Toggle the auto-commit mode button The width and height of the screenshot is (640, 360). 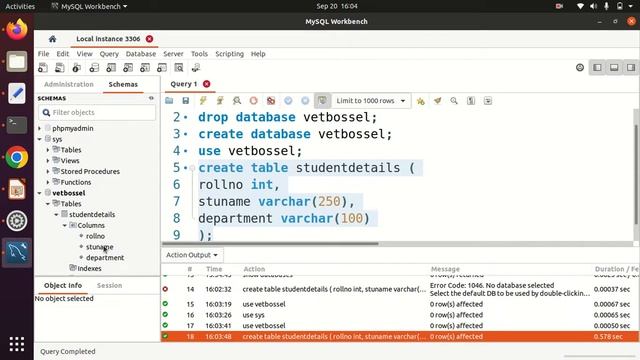(322, 101)
